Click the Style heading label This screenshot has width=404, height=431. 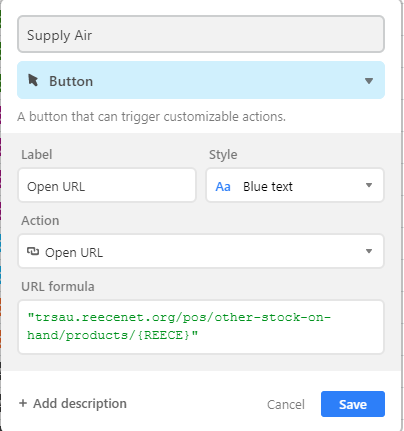coord(223,155)
